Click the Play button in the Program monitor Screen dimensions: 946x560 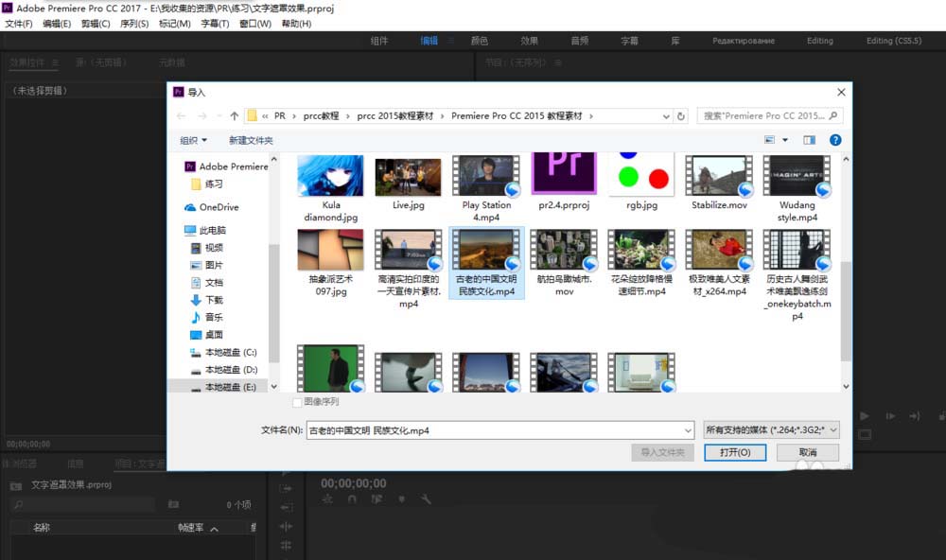(864, 416)
